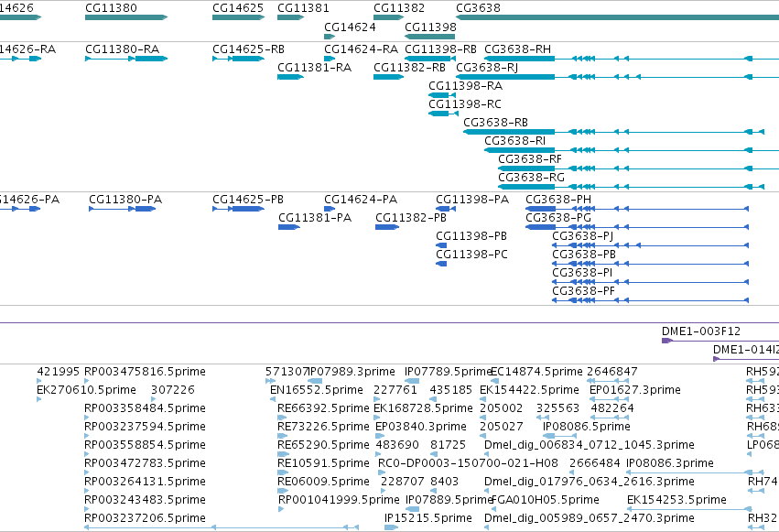The width and height of the screenshot is (779, 532).
Task: Select EST EK168728.5prime
Action: coord(423,408)
